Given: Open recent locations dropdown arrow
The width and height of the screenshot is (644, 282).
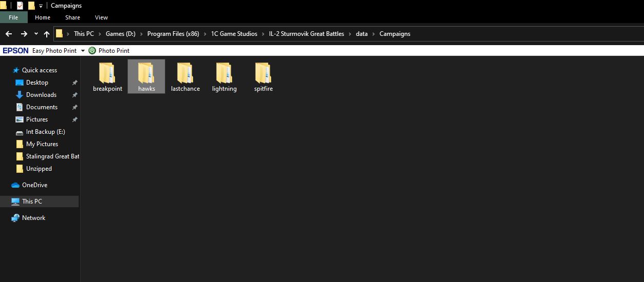Looking at the screenshot, I should [x=36, y=34].
